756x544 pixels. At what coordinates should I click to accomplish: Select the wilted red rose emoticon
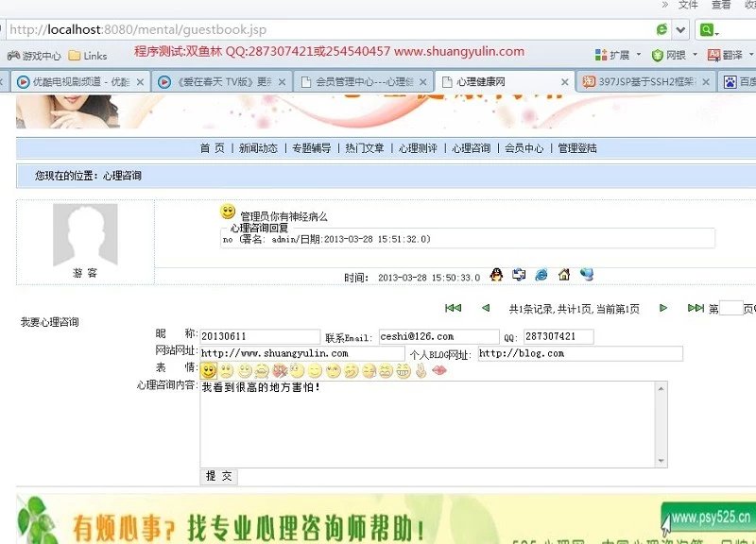280,370
